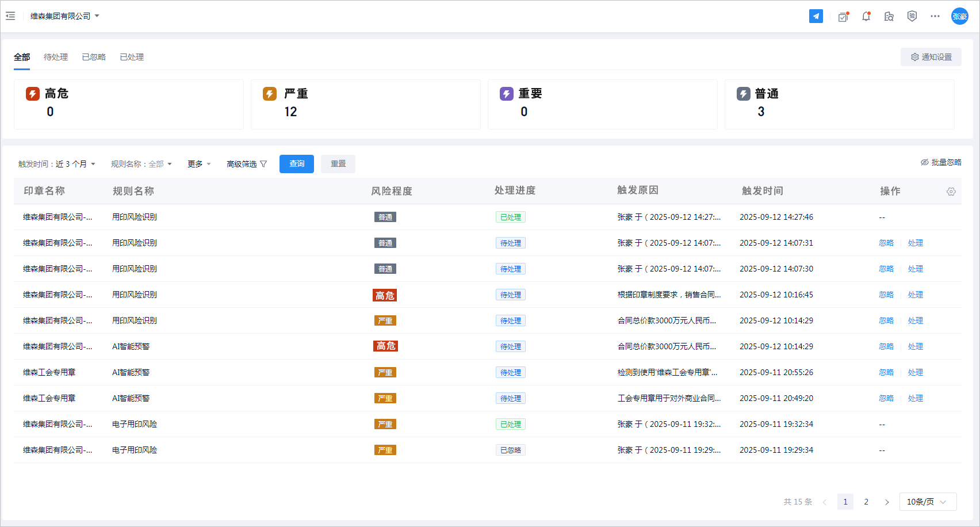
Task: Open 通知设置 notification settings
Action: (x=931, y=57)
